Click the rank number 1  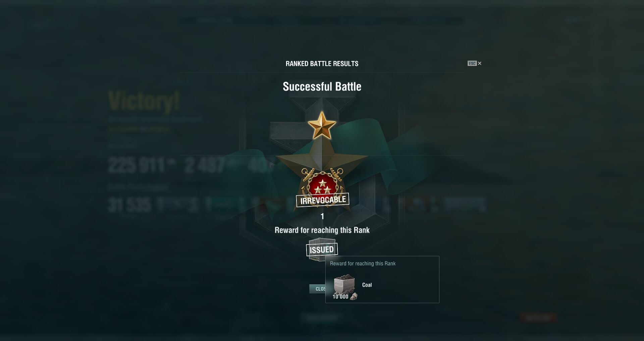click(322, 216)
